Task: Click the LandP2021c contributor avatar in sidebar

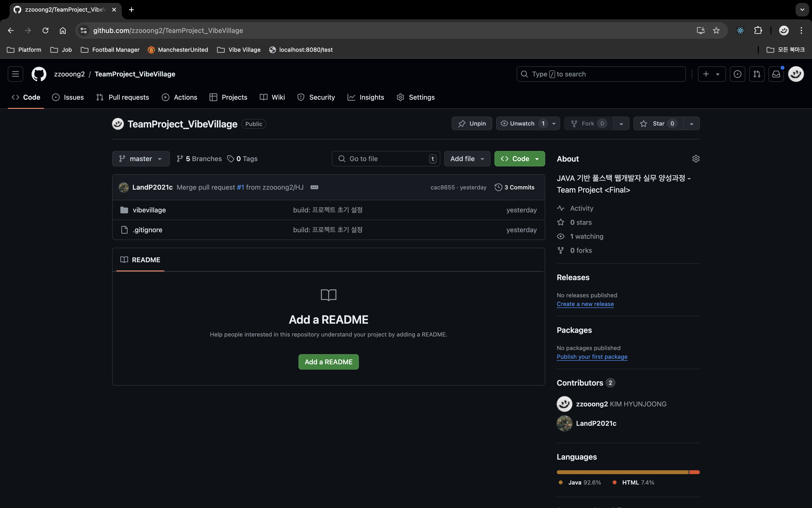Action: [x=564, y=423]
